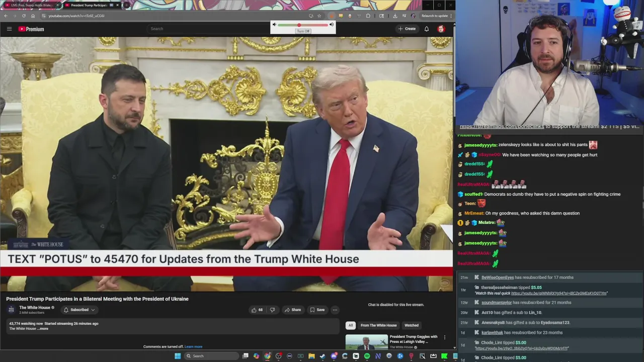Expand video description with ...more
The image size is (644, 362).
pyautogui.click(x=43, y=329)
